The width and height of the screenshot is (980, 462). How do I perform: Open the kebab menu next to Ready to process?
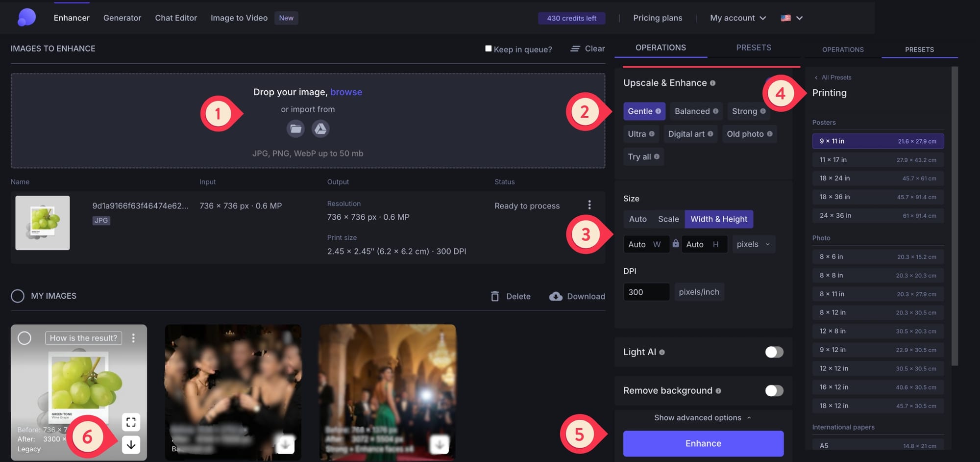(x=589, y=205)
